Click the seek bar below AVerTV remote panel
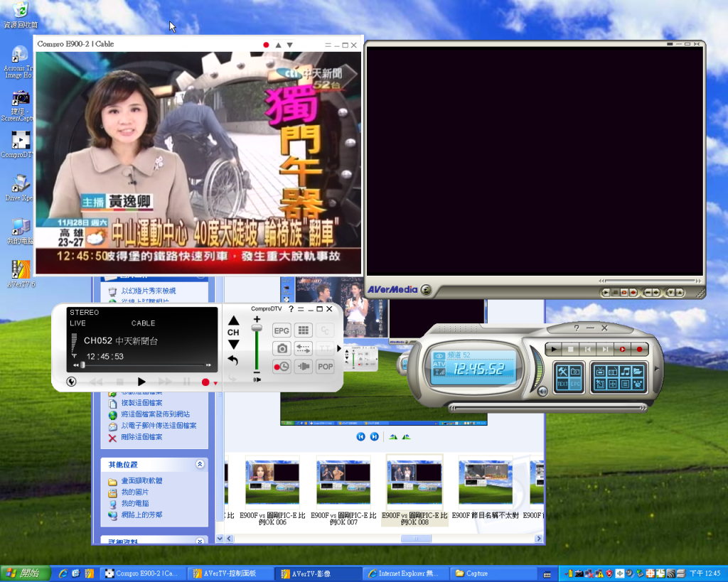This screenshot has width=728, height=582. [548, 409]
